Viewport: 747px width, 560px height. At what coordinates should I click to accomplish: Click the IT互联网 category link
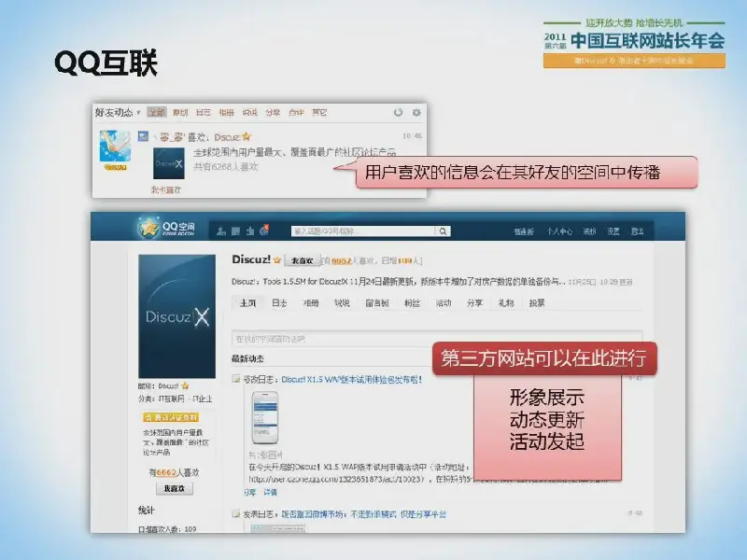[x=171, y=399]
